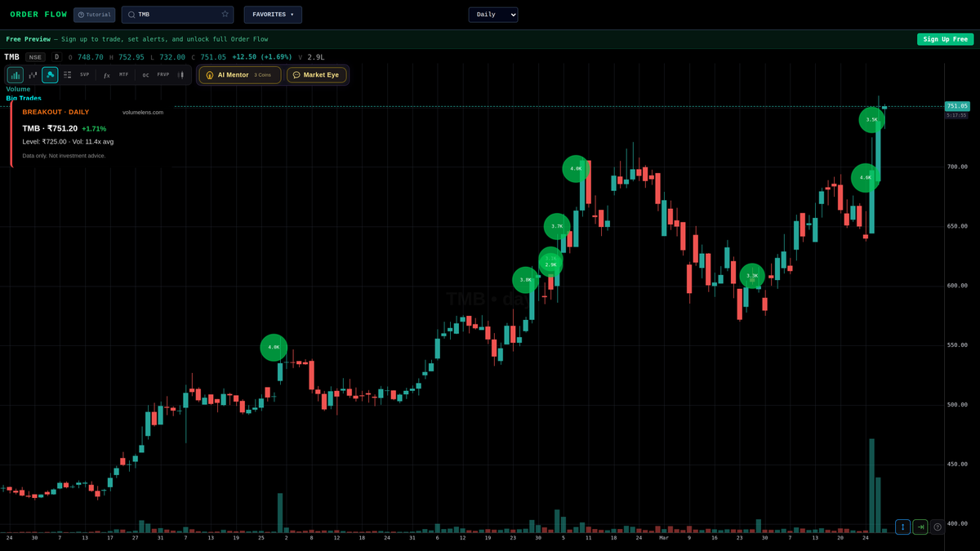
Task: Click the Sign Up Free button
Action: pyautogui.click(x=945, y=38)
